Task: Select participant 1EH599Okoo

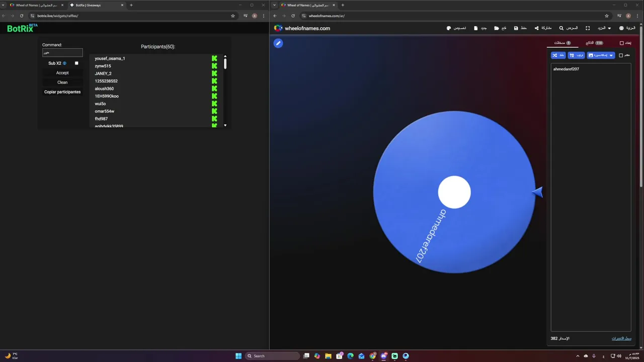Action: (x=107, y=96)
